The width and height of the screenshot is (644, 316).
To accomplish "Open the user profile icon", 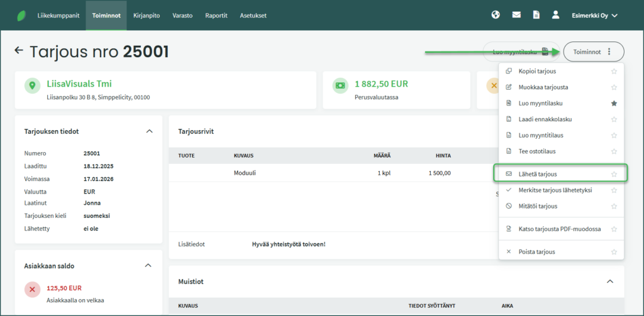I will point(555,15).
